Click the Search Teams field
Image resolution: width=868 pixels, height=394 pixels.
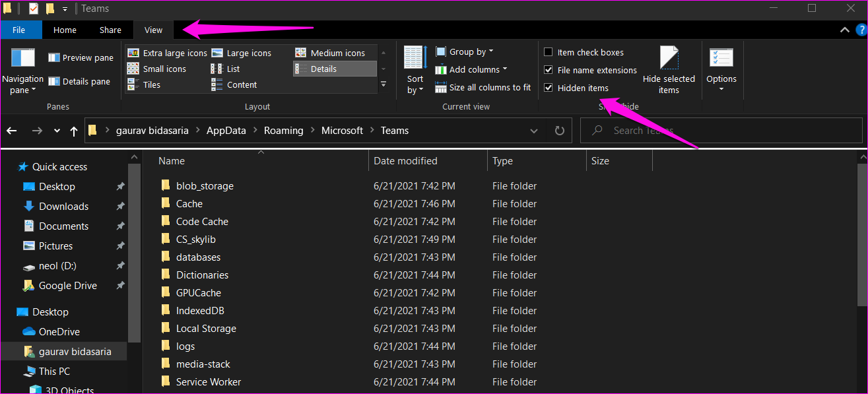[721, 131]
